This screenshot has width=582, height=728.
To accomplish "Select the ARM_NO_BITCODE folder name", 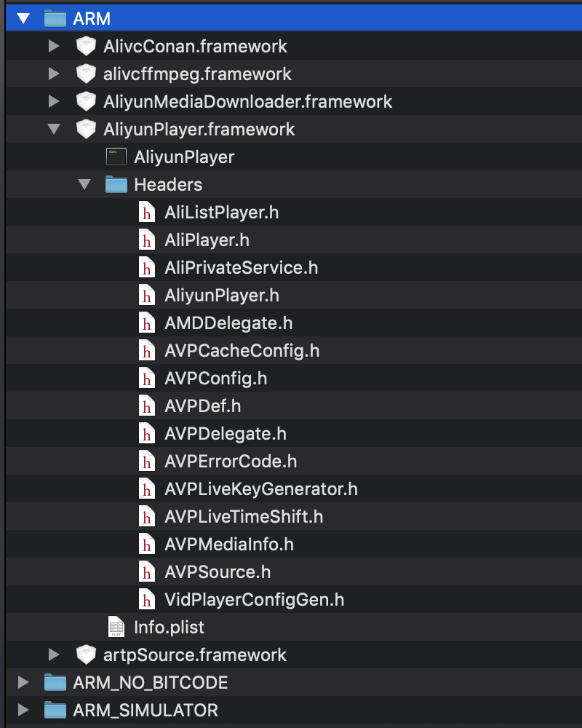I will point(151,683).
